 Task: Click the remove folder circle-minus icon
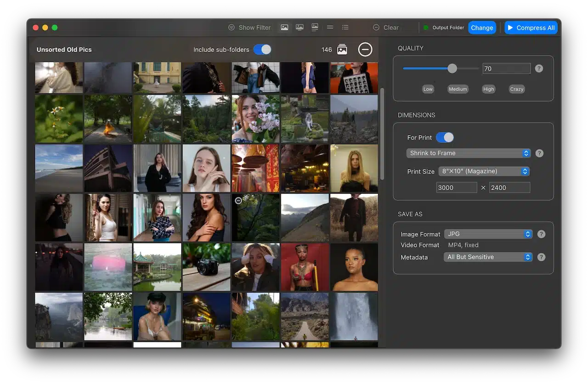[365, 50]
